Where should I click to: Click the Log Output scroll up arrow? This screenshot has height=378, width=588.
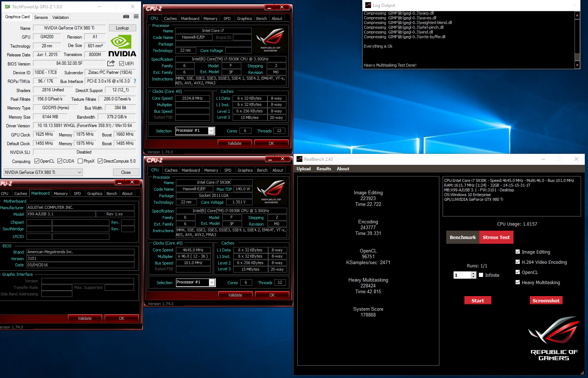(577, 15)
